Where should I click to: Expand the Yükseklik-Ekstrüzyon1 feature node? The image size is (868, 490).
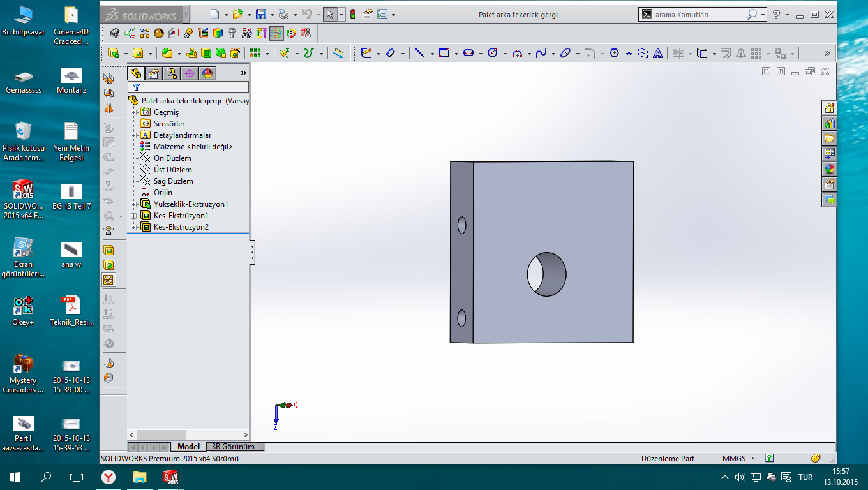point(134,204)
